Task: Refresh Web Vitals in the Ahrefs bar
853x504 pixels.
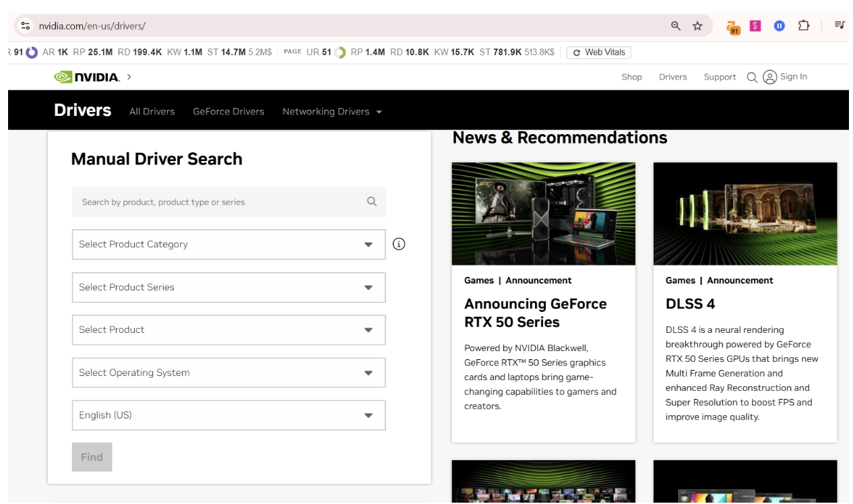Action: point(599,52)
